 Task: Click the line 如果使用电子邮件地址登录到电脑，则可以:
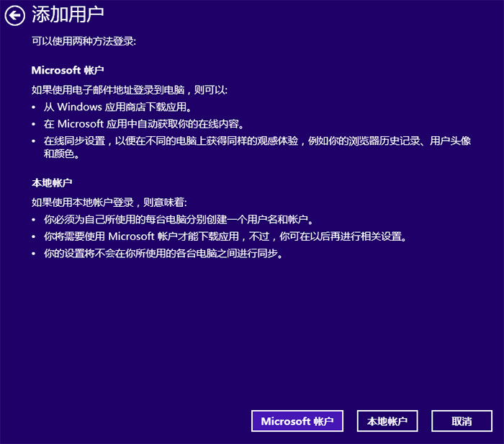pyautogui.click(x=130, y=90)
